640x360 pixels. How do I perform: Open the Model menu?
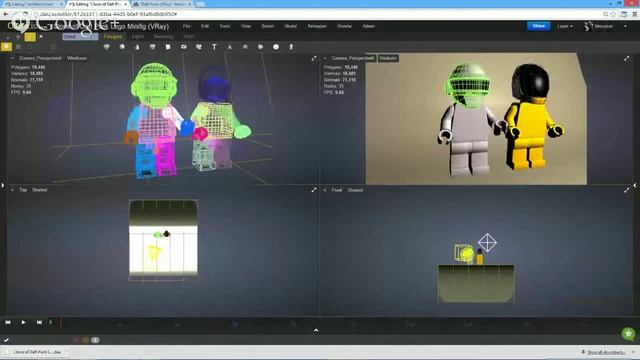(x=291, y=26)
